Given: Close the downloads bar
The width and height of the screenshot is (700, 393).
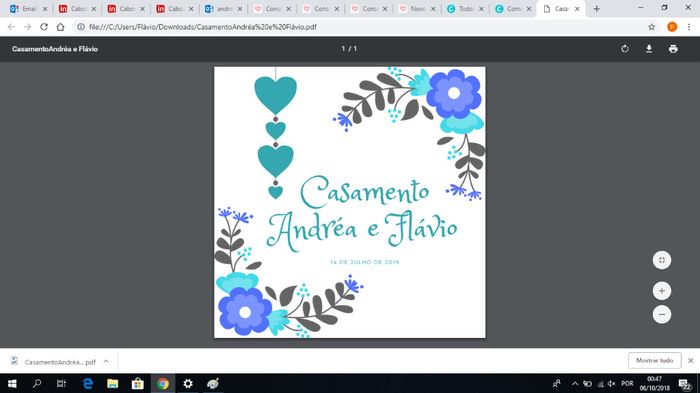Looking at the screenshot, I should (x=691, y=360).
